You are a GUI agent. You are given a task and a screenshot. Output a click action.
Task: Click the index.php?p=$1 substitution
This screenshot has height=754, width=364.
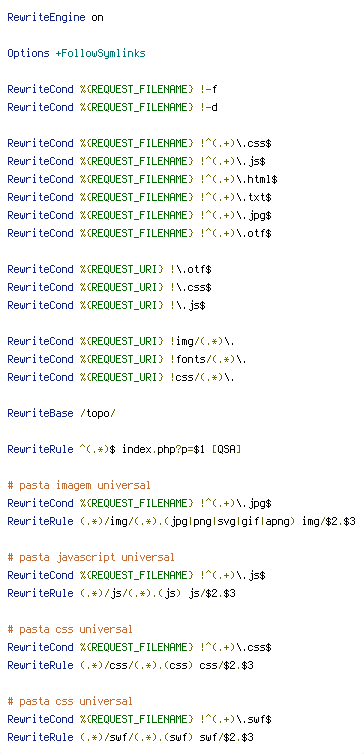(163, 450)
